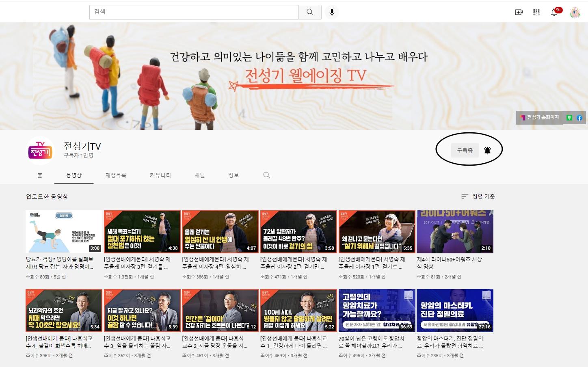Open the 채널 tab

tap(199, 175)
